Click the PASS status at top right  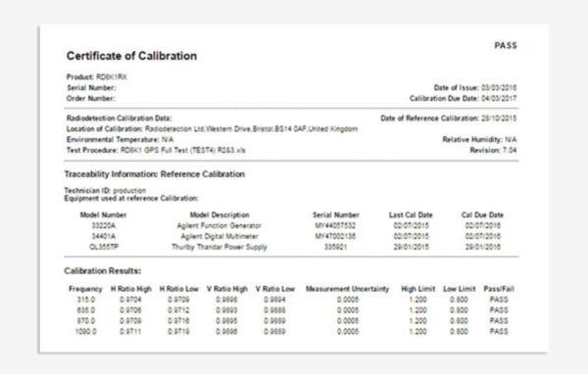point(506,45)
